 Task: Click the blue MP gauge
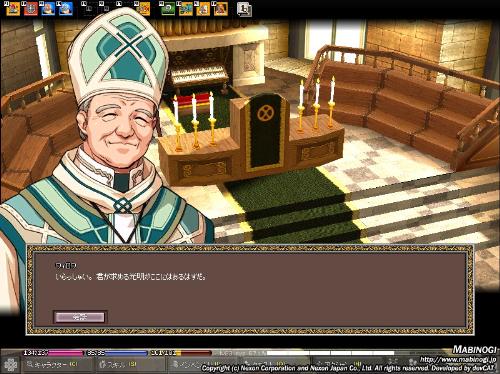point(117,353)
